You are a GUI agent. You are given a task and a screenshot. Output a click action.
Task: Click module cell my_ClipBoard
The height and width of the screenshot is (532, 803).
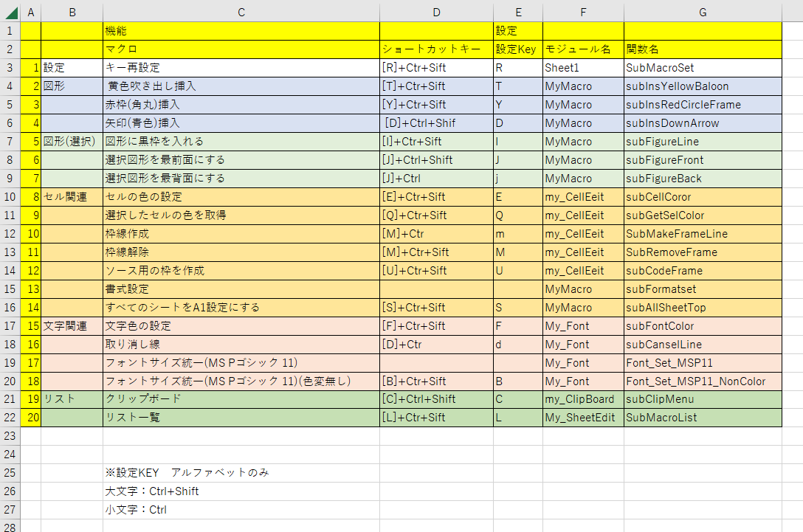(x=583, y=399)
